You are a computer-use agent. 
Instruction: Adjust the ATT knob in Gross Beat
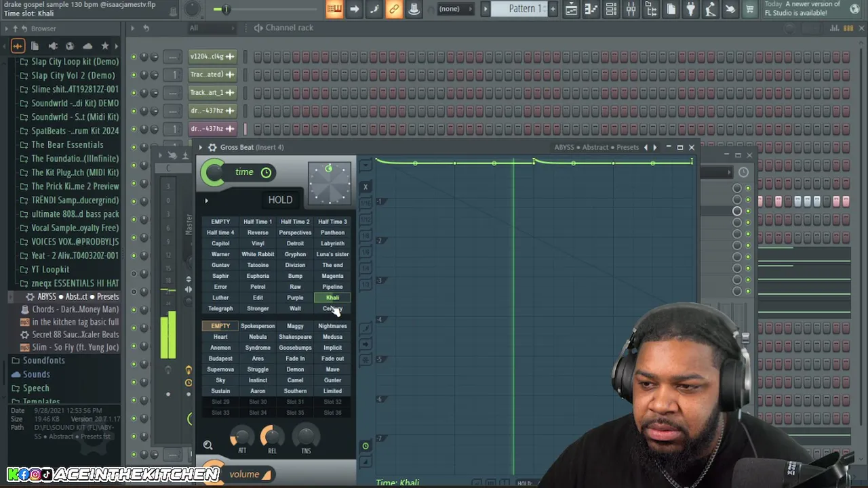pos(241,436)
